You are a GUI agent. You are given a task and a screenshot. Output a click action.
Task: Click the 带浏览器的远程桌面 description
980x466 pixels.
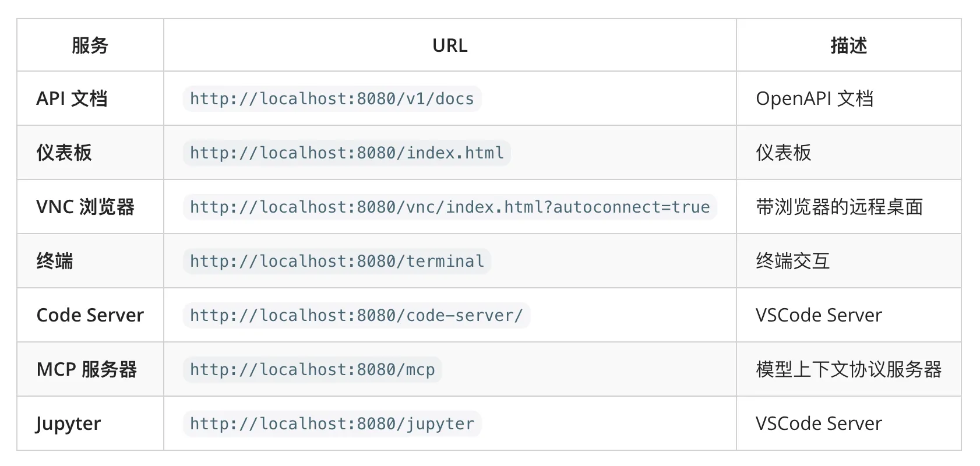coord(839,207)
